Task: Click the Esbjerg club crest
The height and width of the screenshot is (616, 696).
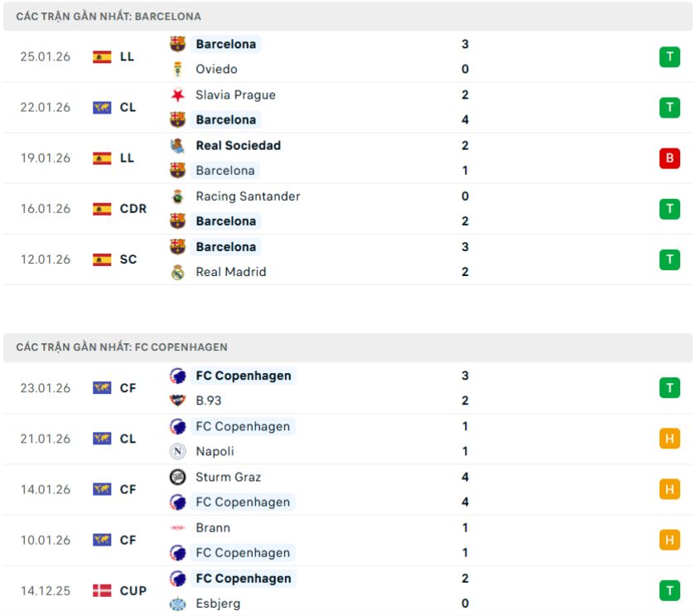Action: pos(177,604)
